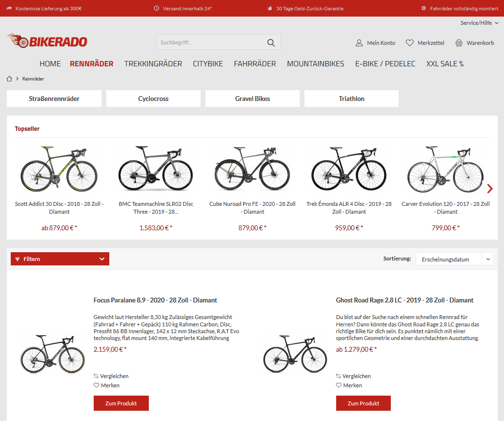
Task: Click Vergleichen icon for Focus Paralane
Action: tap(96, 376)
